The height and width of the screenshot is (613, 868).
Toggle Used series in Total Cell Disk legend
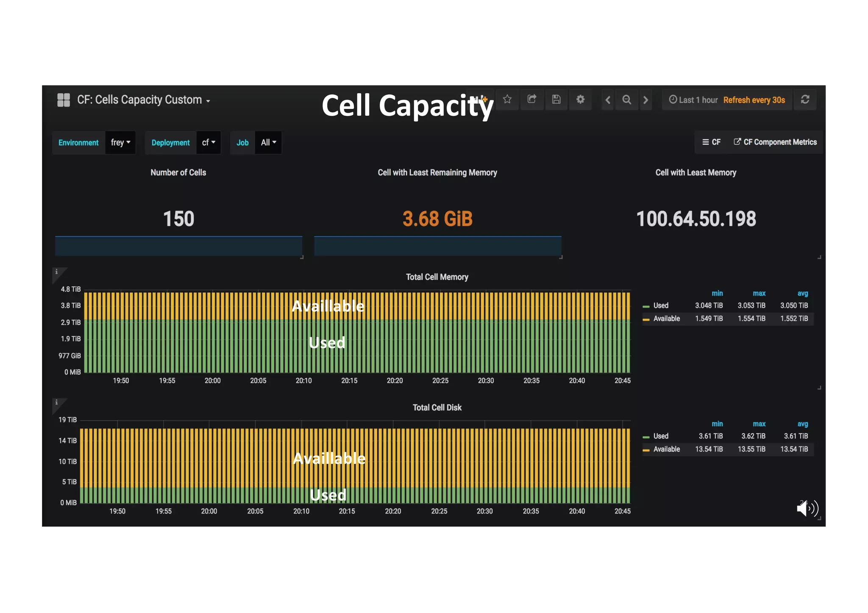coord(660,436)
